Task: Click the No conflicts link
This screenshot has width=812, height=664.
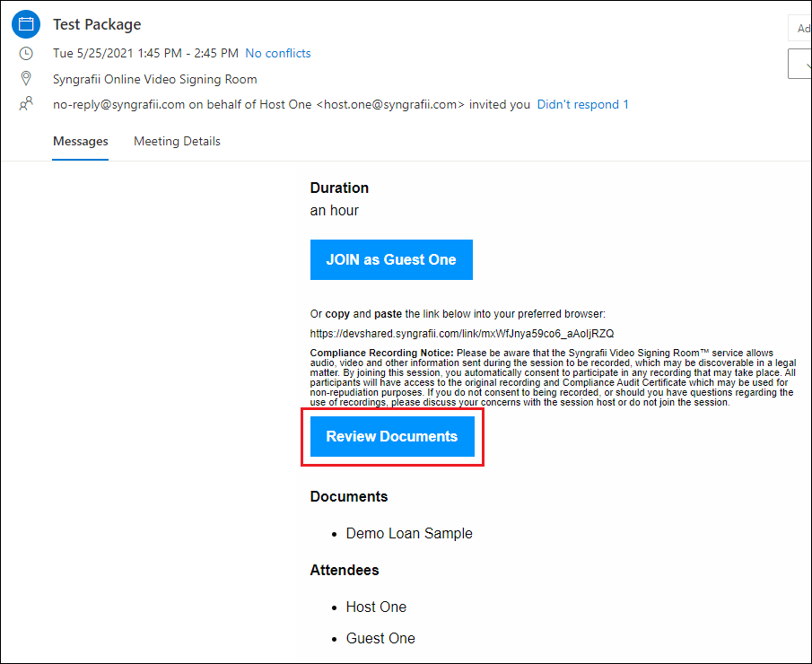Action: tap(277, 53)
